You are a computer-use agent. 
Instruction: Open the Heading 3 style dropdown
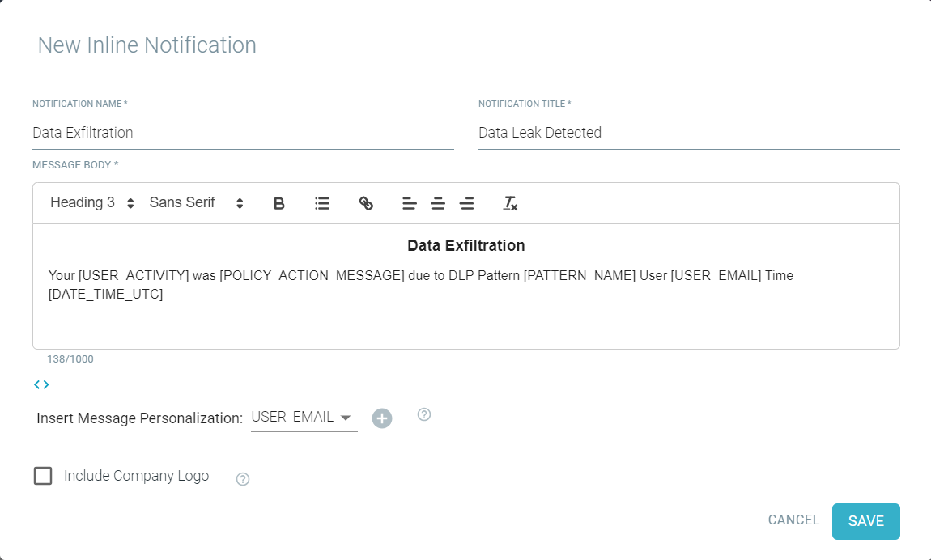(91, 202)
